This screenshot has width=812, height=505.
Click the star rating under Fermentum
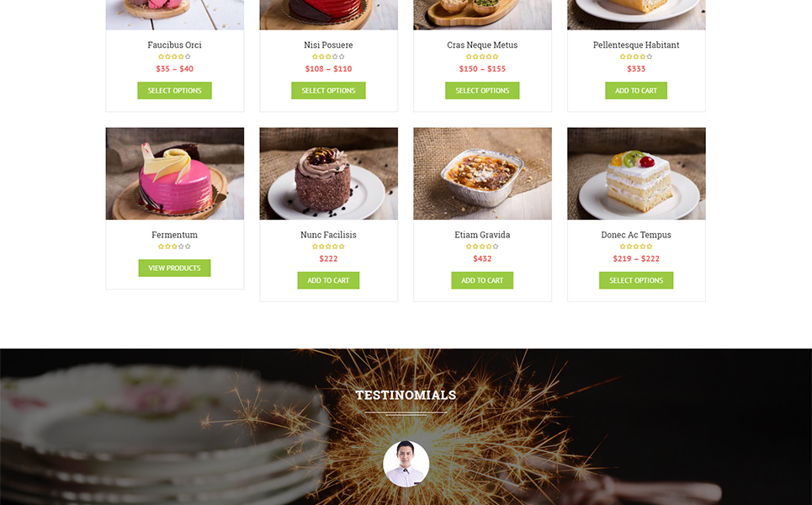(174, 247)
